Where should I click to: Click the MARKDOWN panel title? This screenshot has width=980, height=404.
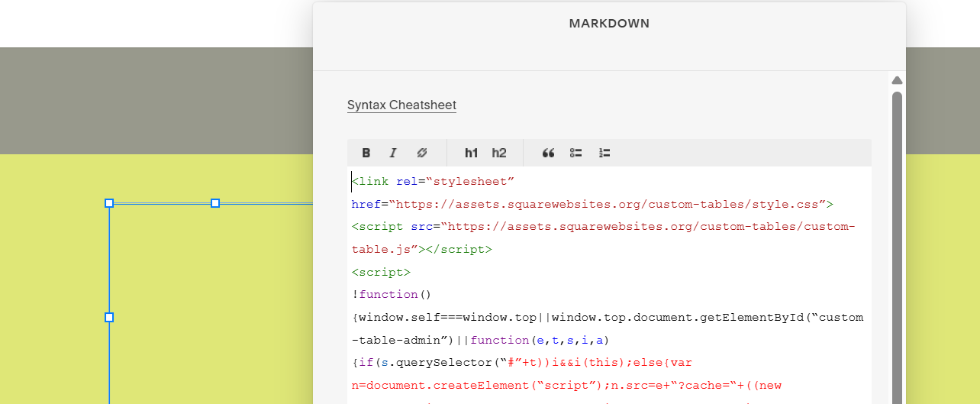coord(609,24)
